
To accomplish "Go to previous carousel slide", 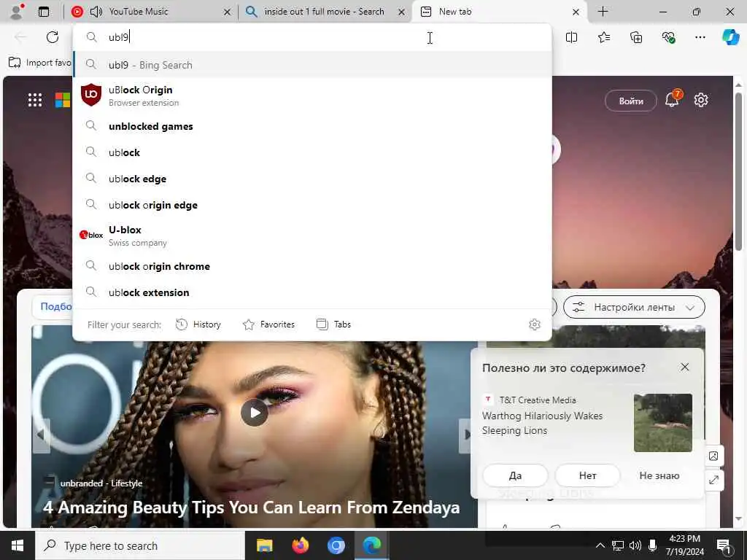I will pos(41,435).
